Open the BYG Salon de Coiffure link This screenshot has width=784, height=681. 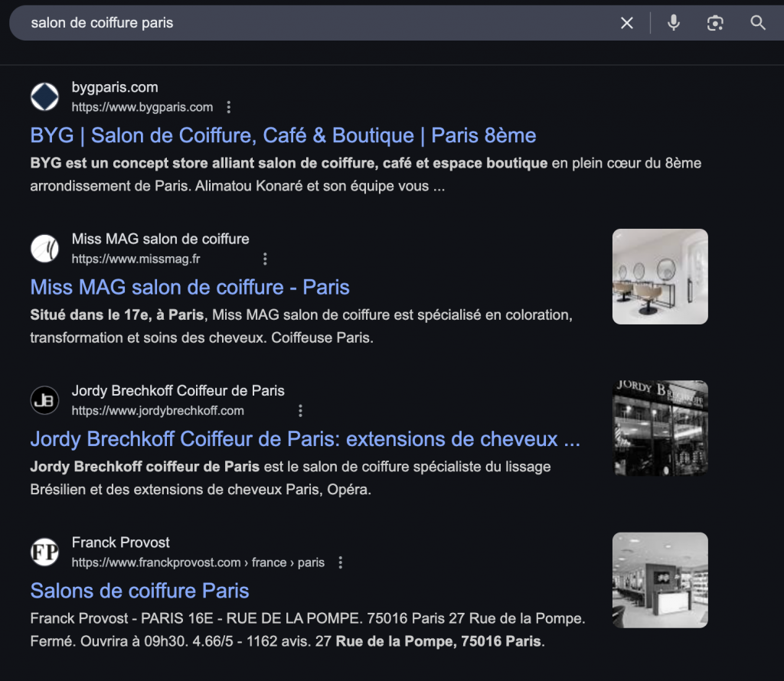[283, 135]
